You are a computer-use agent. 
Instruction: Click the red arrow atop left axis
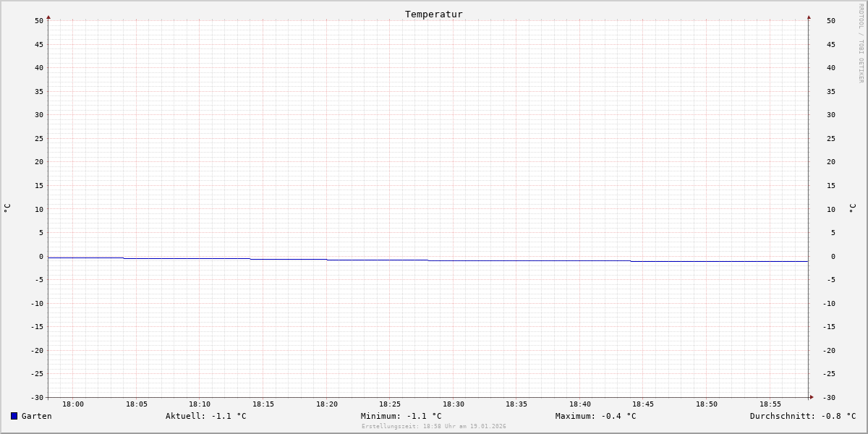point(48,17)
